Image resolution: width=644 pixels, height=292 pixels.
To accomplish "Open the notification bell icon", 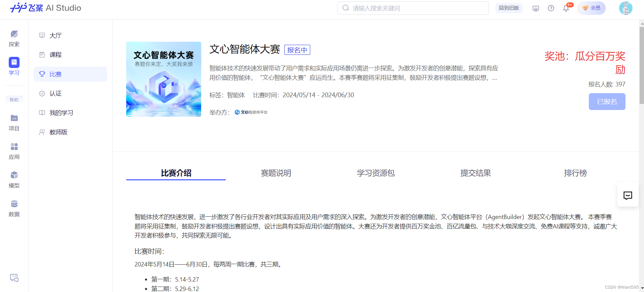I will click(566, 8).
